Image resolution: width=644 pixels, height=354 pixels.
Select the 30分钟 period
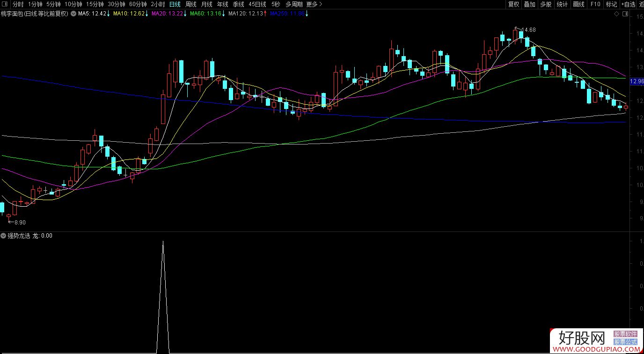[x=117, y=4]
